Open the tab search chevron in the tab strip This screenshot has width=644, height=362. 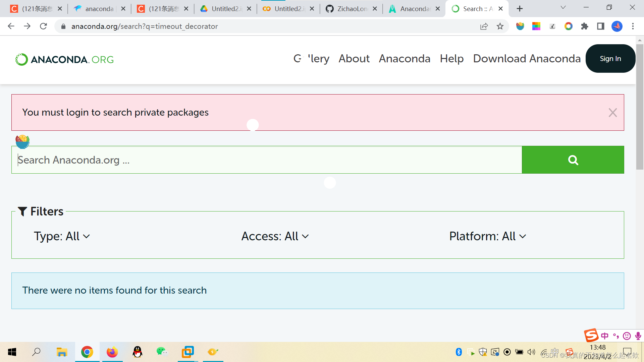tap(563, 7)
